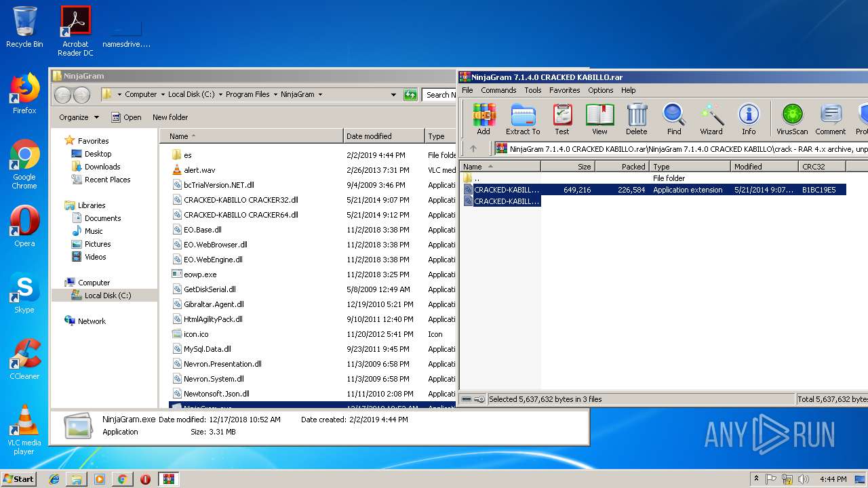Open the Organize dropdown in Explorer
868x488 pixels.
pyautogui.click(x=79, y=117)
